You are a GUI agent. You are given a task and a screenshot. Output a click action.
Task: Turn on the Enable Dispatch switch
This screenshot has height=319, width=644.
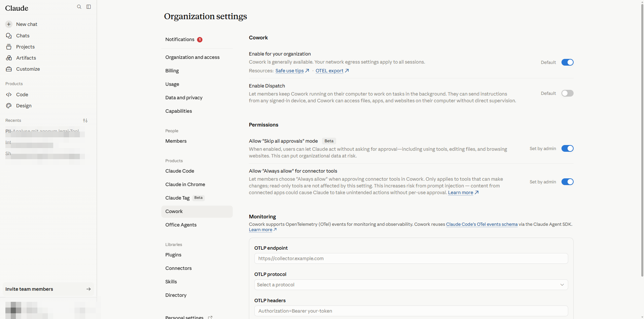pyautogui.click(x=568, y=93)
